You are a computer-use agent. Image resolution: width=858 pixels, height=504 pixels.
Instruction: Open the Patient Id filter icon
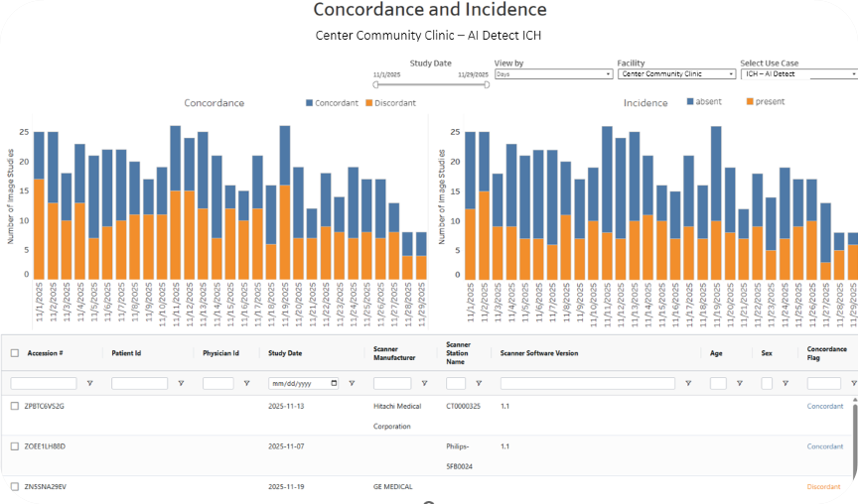point(181,383)
